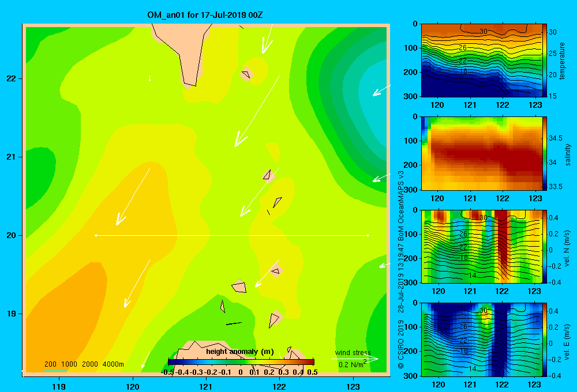Click the vertical temperature axis label

click(562, 61)
